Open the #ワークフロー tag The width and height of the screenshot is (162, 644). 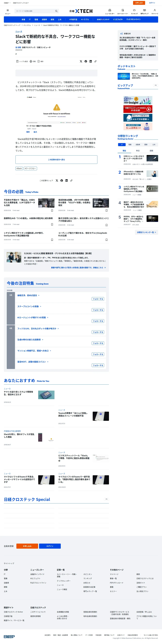tap(30, 168)
